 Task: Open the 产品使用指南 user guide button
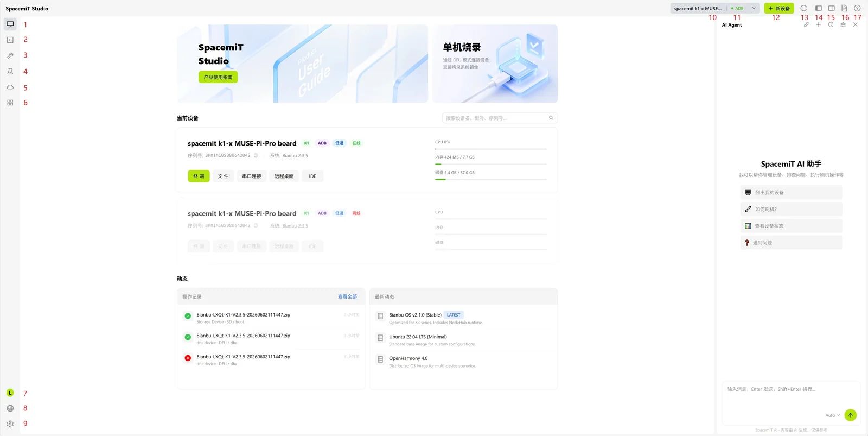click(218, 77)
